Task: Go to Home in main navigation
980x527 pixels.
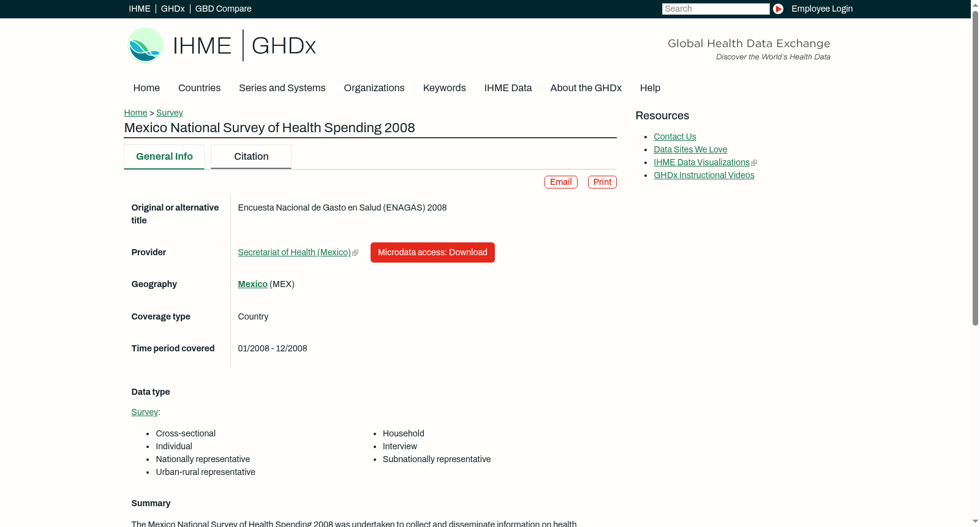Action: pos(146,88)
